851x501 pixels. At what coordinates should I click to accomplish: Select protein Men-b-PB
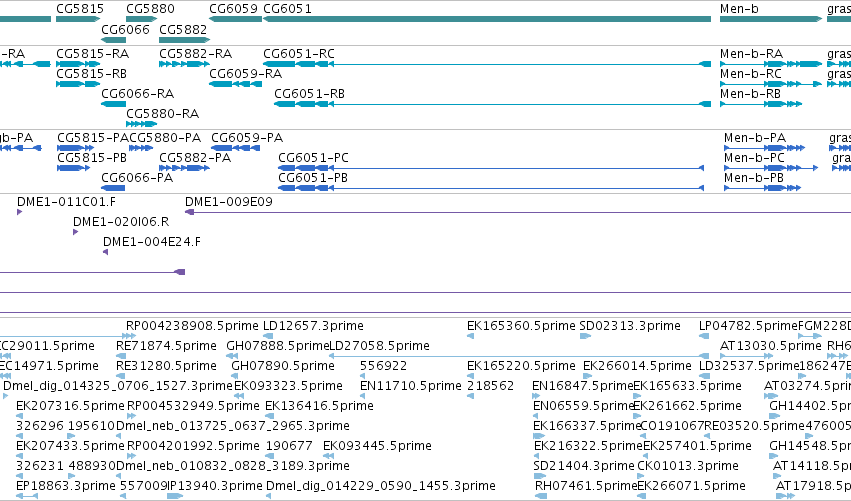click(x=754, y=178)
